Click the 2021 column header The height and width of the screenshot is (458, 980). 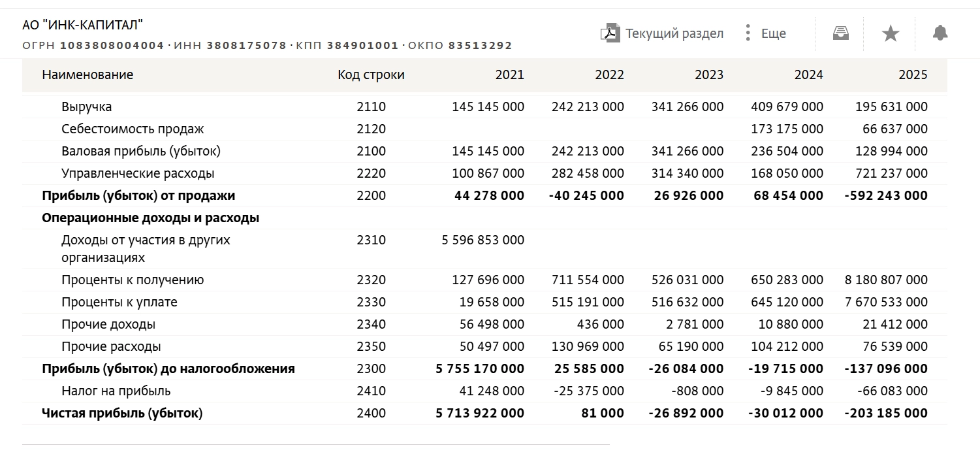click(509, 74)
